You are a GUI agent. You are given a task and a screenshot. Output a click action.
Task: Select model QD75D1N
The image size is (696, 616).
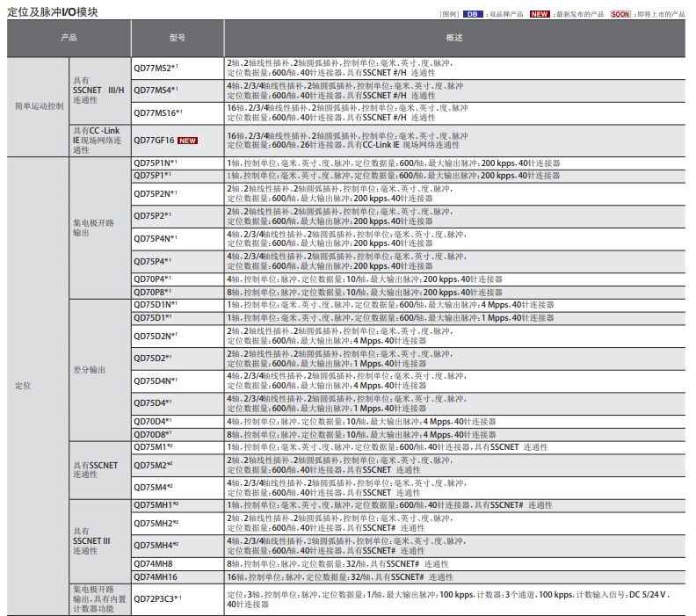tap(178, 305)
